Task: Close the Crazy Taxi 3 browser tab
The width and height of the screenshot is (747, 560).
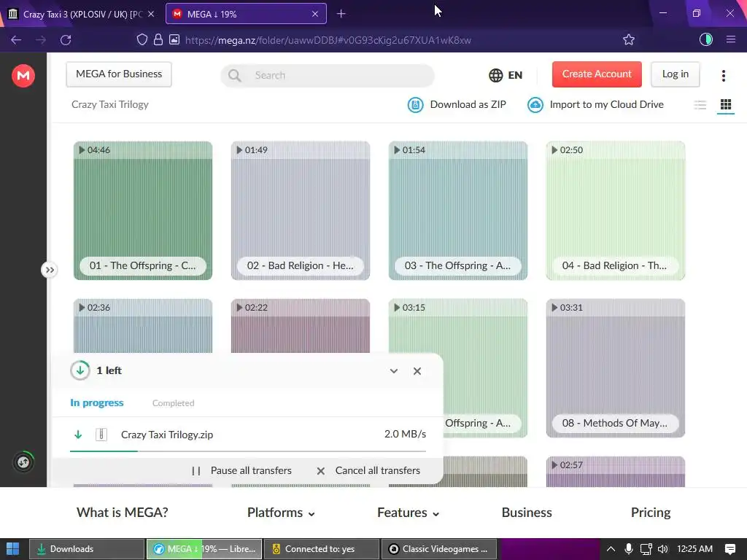Action: click(151, 14)
